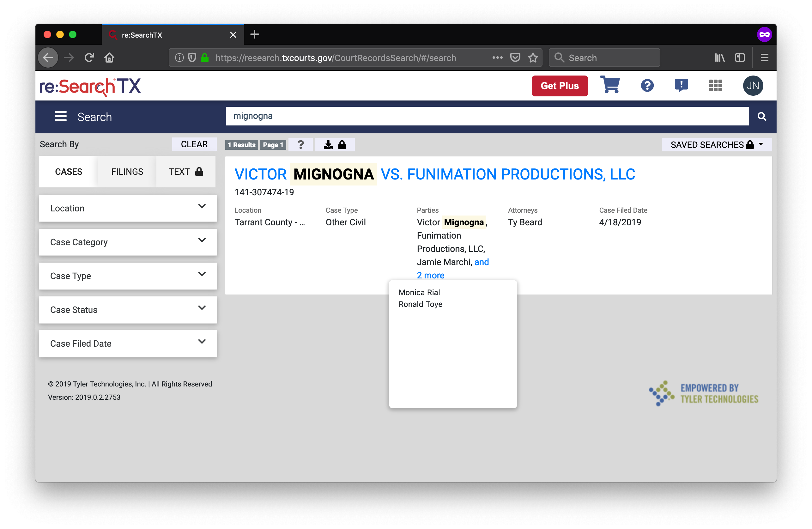Open the feedback exclamation icon
The width and height of the screenshot is (812, 529).
tap(681, 85)
